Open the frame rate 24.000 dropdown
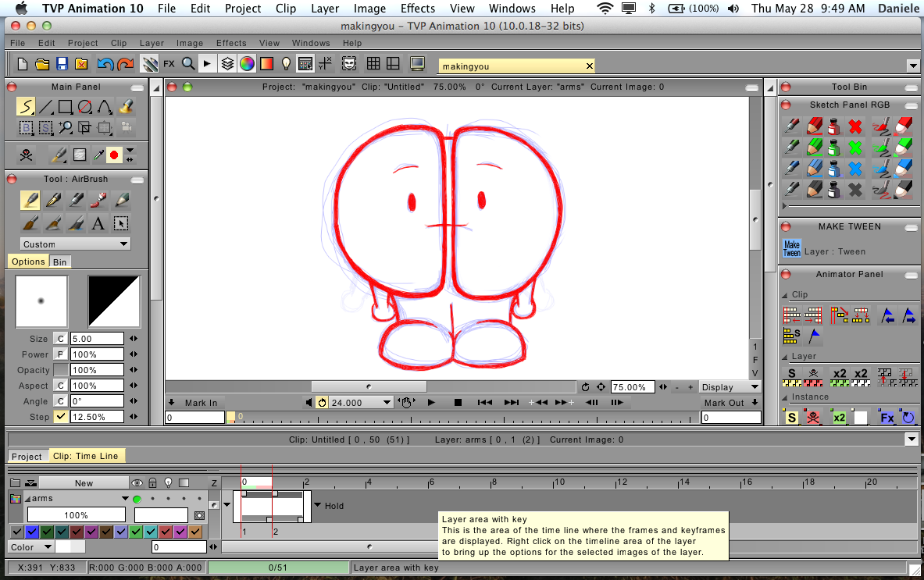The height and width of the screenshot is (580, 924). [x=361, y=403]
